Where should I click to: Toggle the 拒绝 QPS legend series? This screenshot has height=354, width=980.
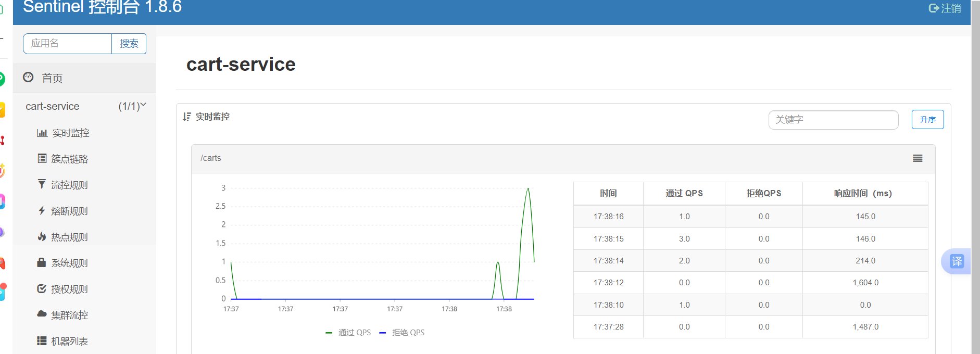[x=402, y=332]
